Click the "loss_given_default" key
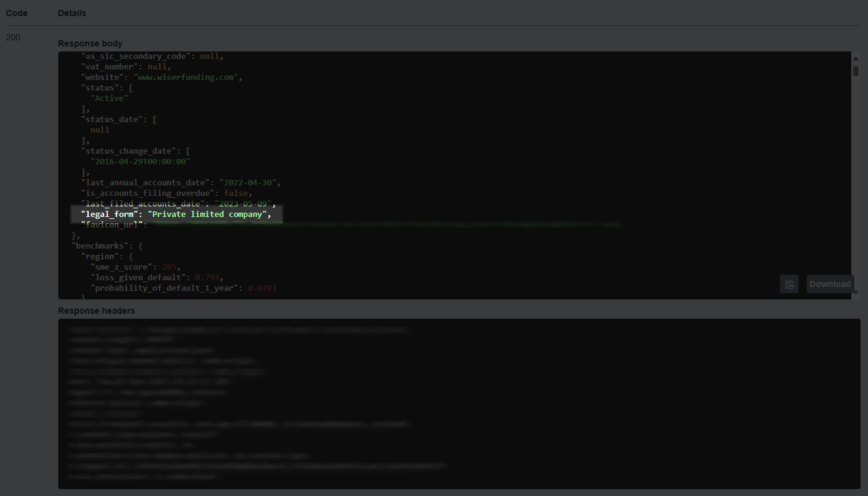The height and width of the screenshot is (496, 868). click(138, 278)
